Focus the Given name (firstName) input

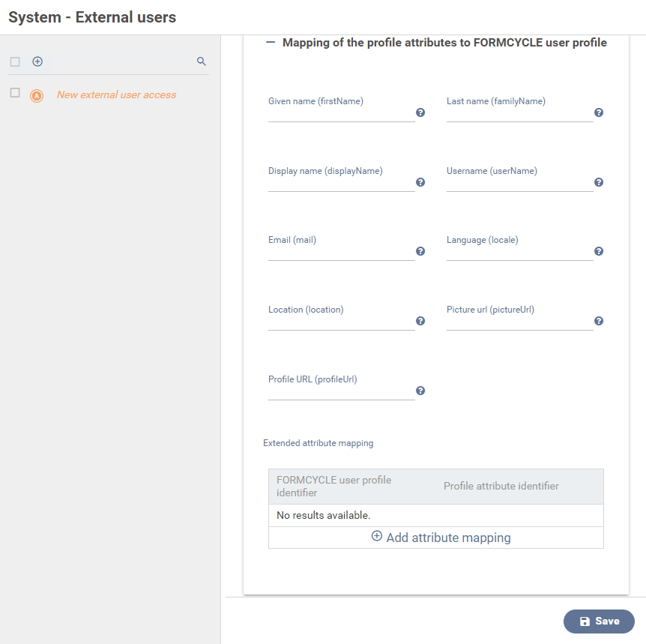(x=341, y=115)
